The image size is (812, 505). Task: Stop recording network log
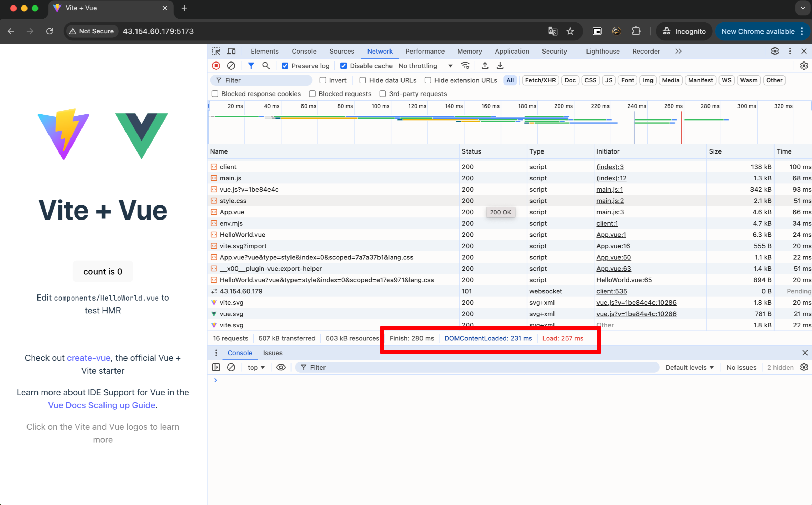point(216,66)
